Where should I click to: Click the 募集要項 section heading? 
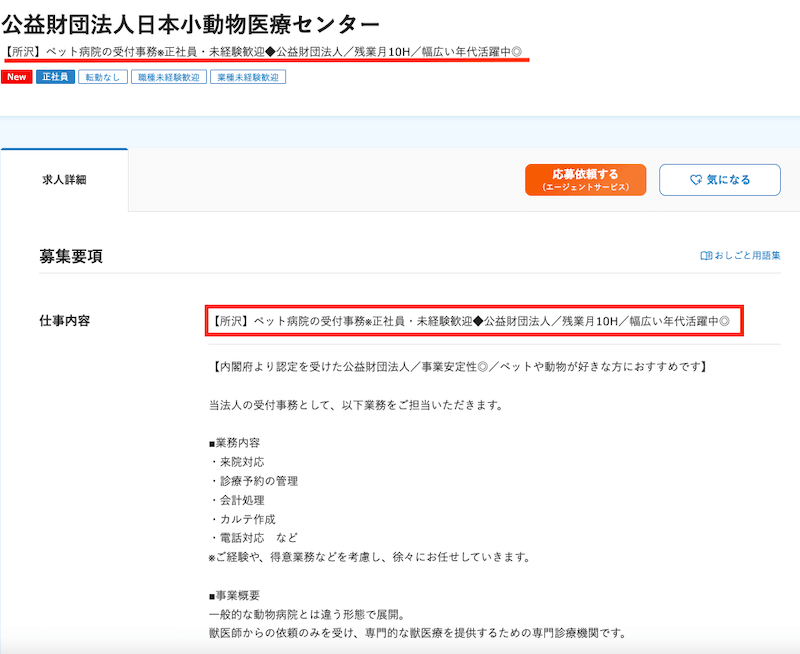pos(71,256)
